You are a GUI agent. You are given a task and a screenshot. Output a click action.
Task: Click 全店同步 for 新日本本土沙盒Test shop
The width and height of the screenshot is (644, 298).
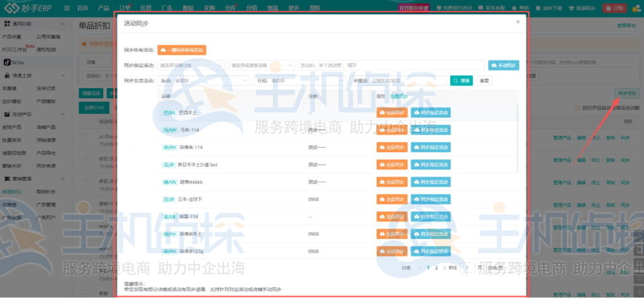(392, 165)
